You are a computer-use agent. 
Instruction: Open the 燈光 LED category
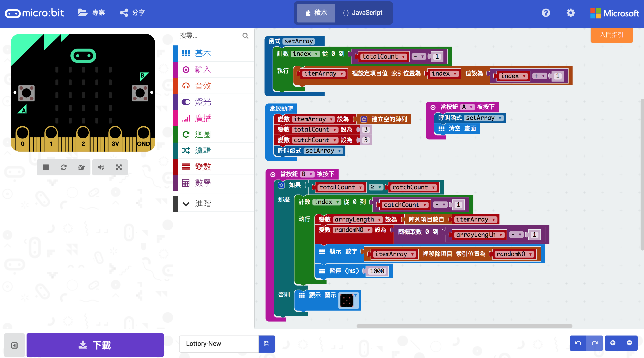click(x=214, y=102)
